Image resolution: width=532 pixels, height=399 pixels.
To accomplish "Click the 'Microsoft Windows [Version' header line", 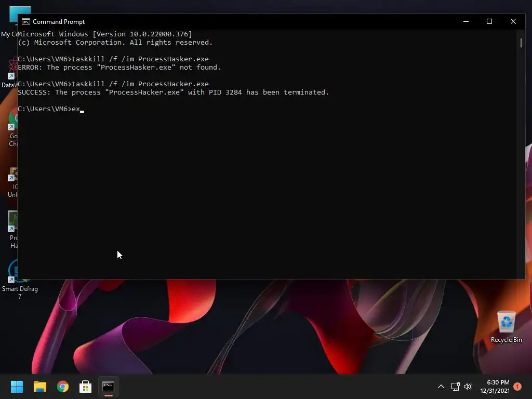I will coord(105,34).
